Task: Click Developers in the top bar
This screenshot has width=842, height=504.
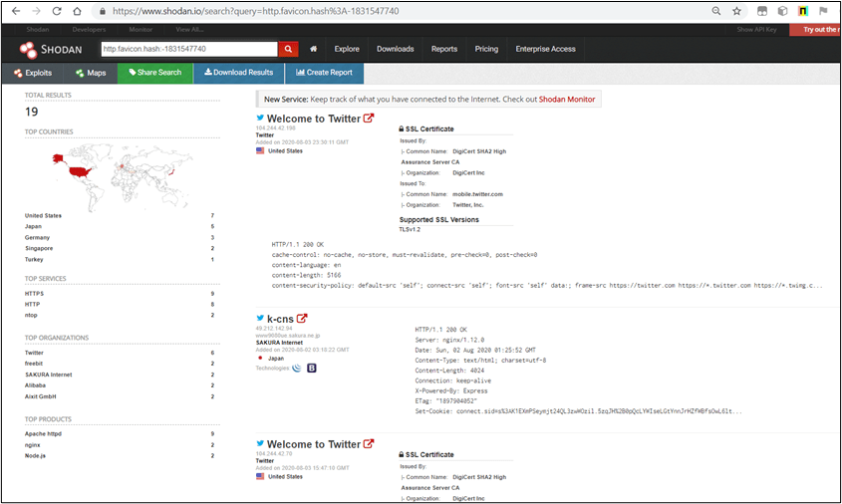Action: pos(89,30)
